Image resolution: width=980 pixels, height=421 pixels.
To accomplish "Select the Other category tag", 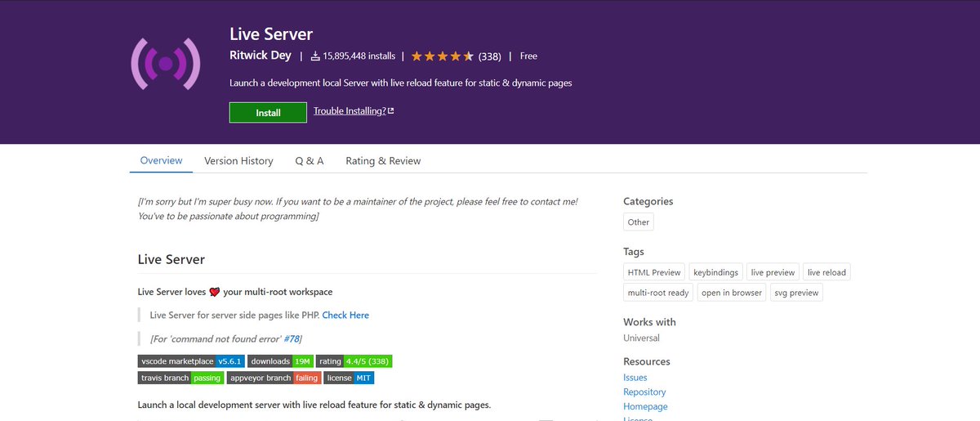I will 639,222.
